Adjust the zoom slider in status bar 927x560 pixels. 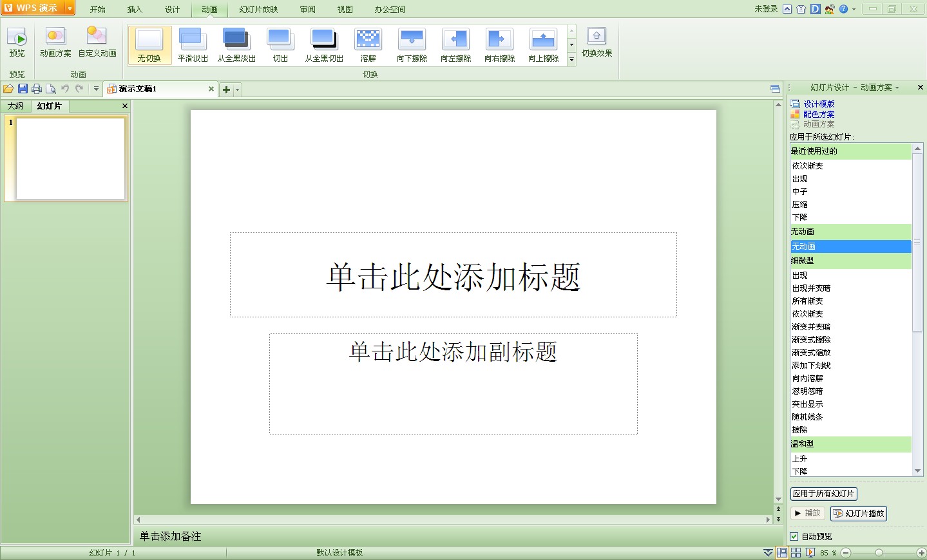(x=878, y=552)
